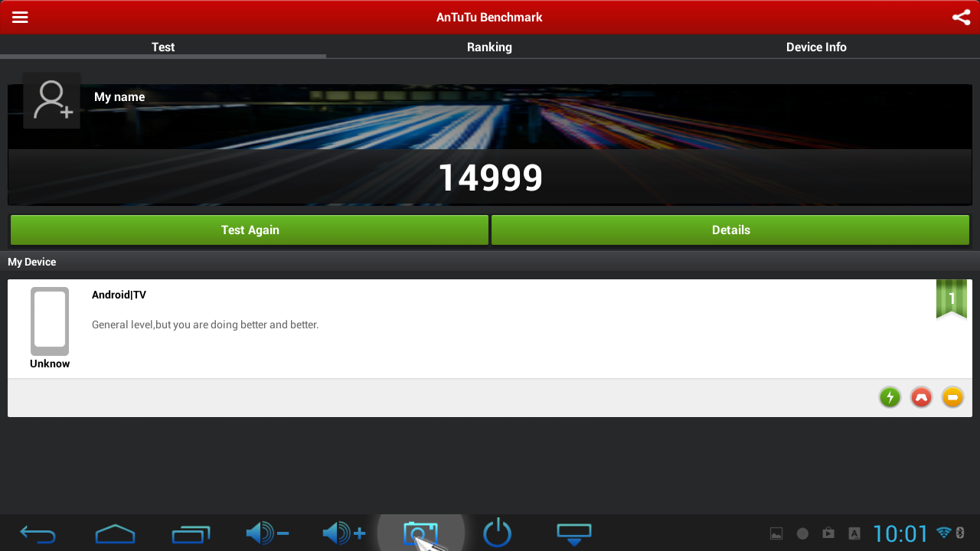Tap the share icon
The height and width of the screenshot is (551, 980).
click(961, 17)
